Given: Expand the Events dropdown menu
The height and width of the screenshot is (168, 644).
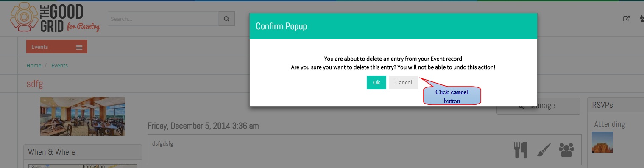Looking at the screenshot, I should (x=57, y=47).
